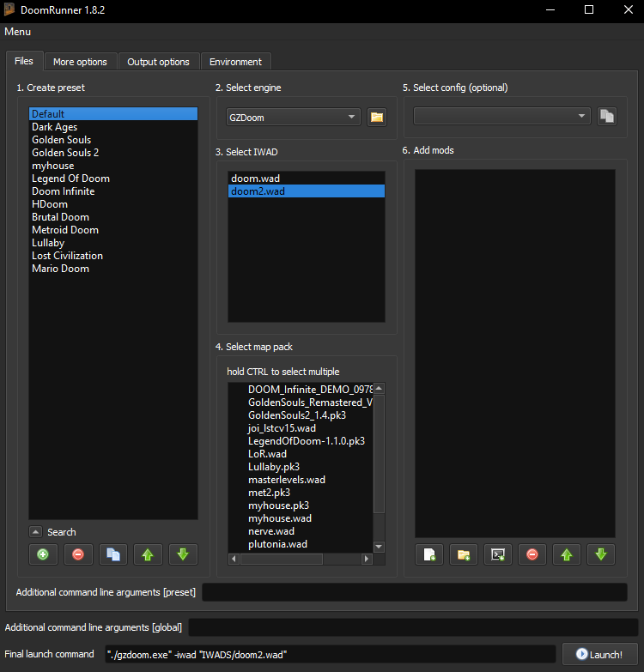The height and width of the screenshot is (672, 644).
Task: Open the Output options tab
Action: tap(158, 62)
